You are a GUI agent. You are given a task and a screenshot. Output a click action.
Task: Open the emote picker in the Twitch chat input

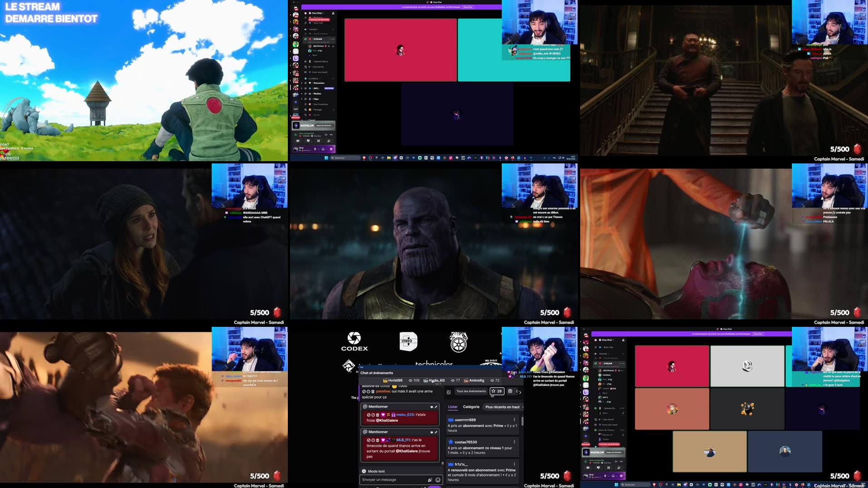point(438,480)
